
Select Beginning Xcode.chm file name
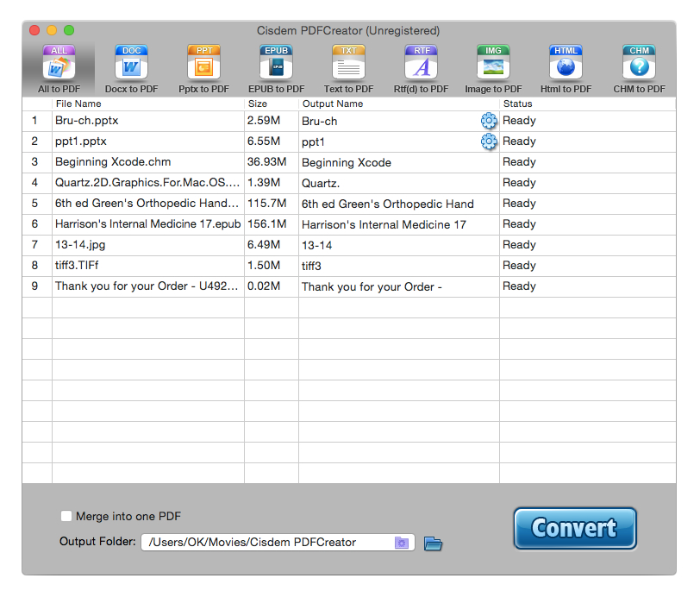tap(113, 162)
